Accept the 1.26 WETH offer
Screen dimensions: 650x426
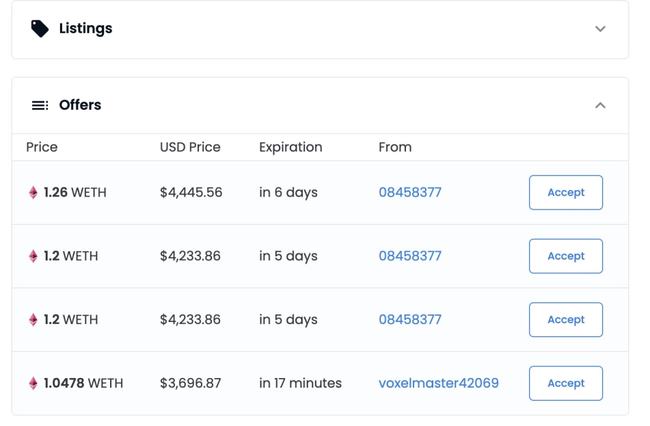coord(566,193)
